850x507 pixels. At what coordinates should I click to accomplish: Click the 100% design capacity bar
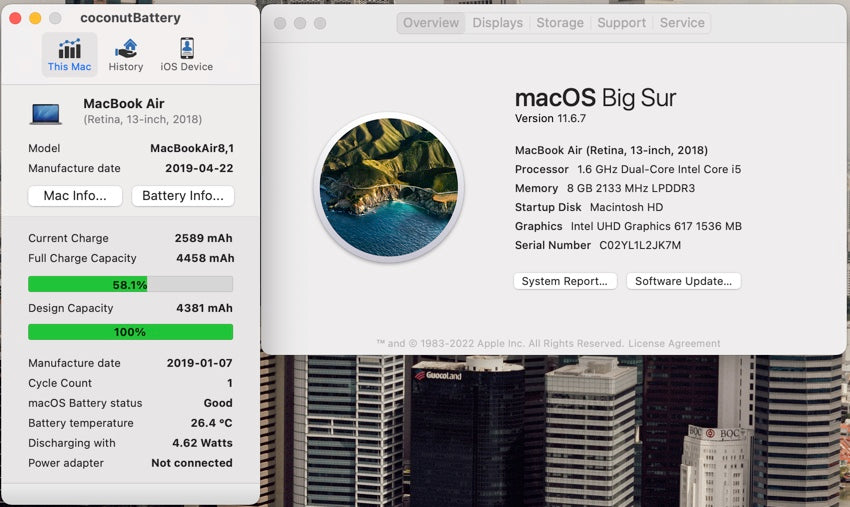click(130, 332)
